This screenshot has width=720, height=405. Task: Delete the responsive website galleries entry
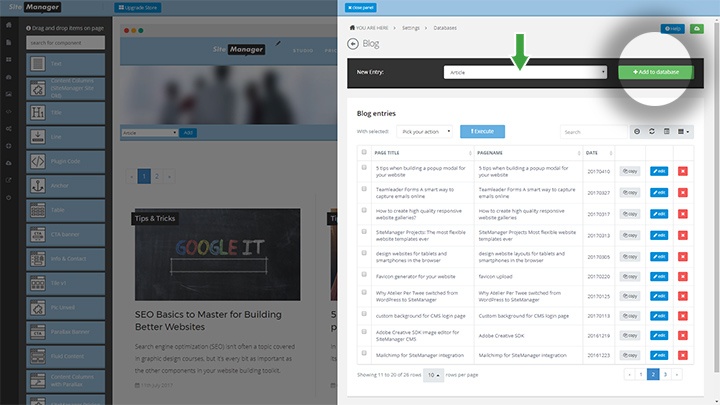coord(683,214)
